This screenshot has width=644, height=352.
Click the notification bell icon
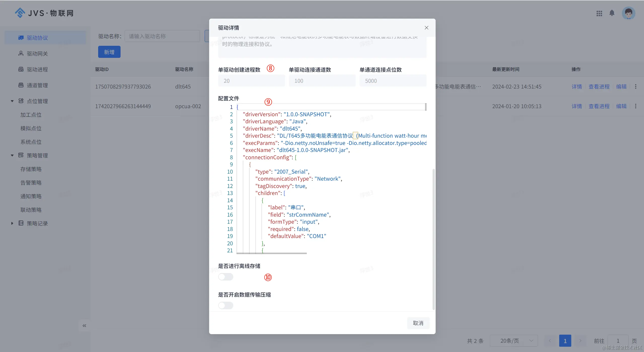612,13
